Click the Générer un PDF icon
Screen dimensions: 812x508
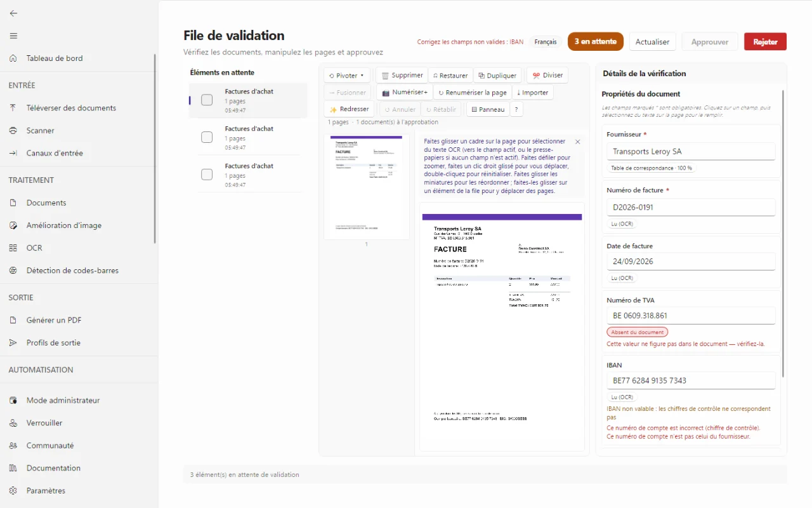pos(13,321)
